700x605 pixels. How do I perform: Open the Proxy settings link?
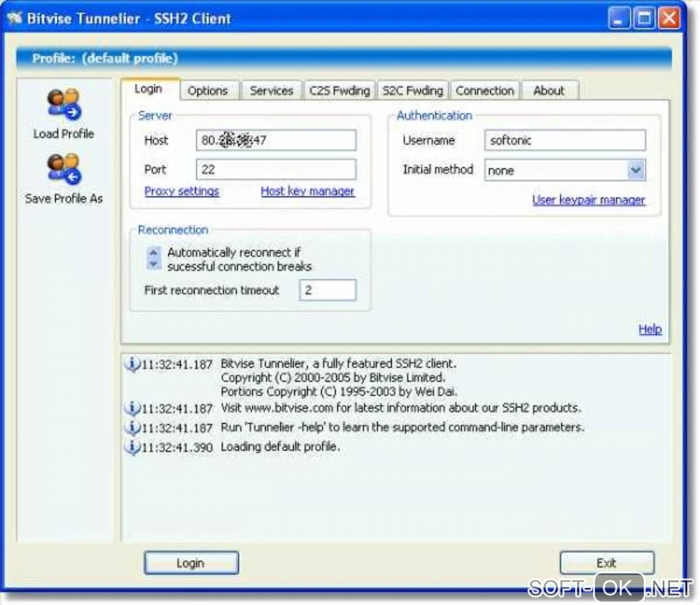click(182, 191)
